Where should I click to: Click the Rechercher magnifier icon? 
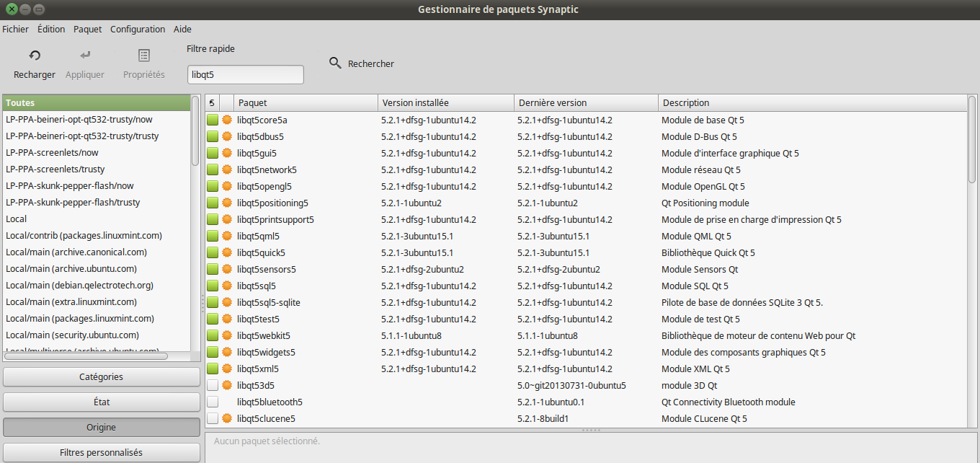click(335, 63)
